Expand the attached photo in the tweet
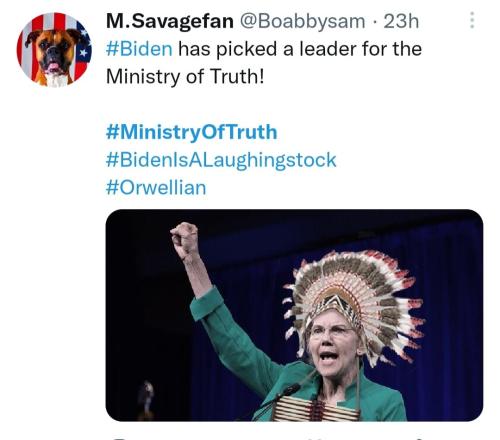This screenshot has width=500, height=440. tap(294, 315)
